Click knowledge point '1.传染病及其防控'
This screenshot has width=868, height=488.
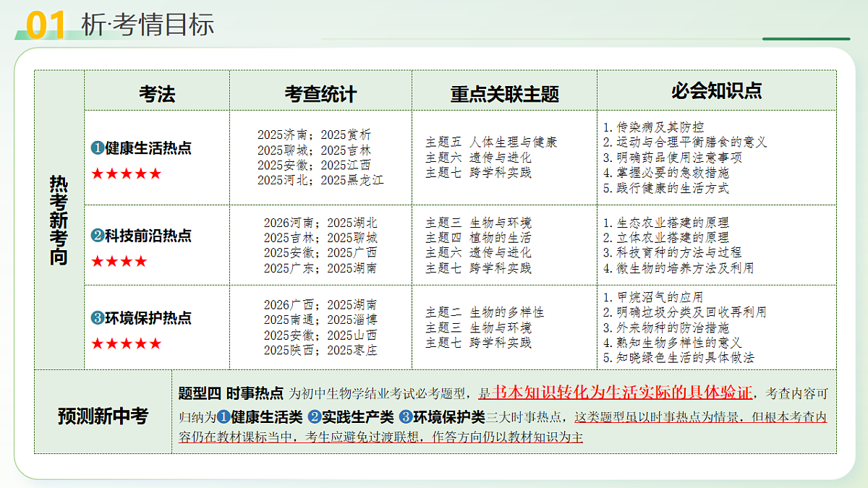[653, 127]
